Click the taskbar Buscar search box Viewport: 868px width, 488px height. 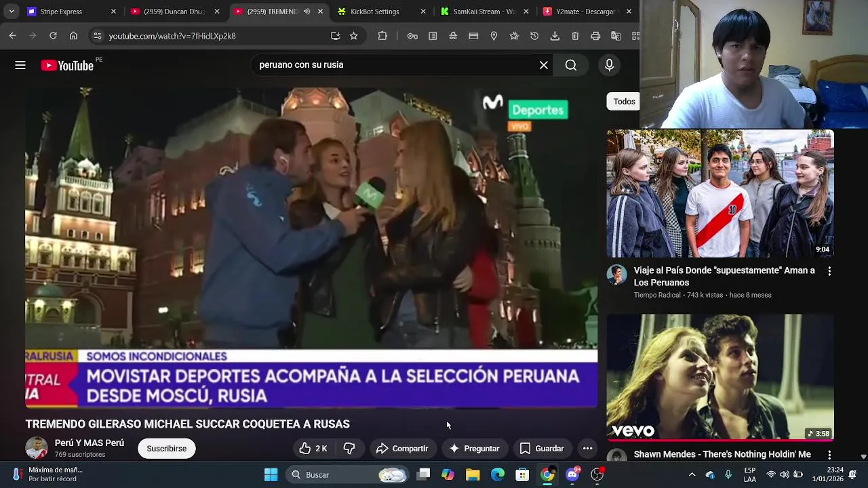[348, 474]
